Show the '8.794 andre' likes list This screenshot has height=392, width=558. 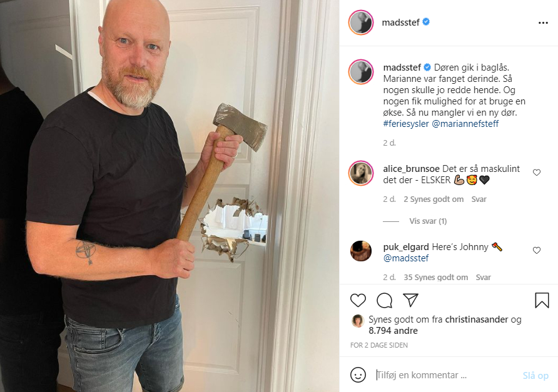coord(393,331)
